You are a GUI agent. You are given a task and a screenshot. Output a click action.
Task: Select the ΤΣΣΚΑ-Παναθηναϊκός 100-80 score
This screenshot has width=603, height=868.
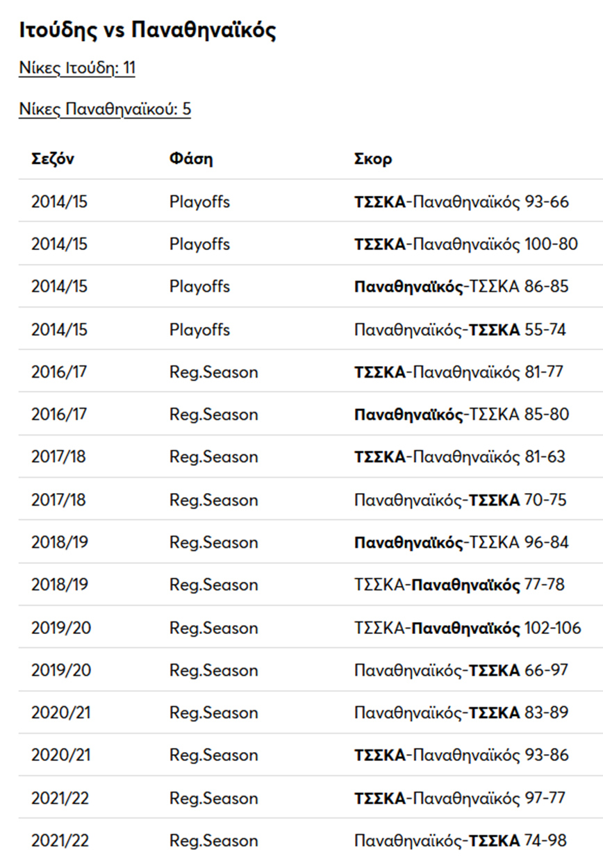[x=465, y=244]
